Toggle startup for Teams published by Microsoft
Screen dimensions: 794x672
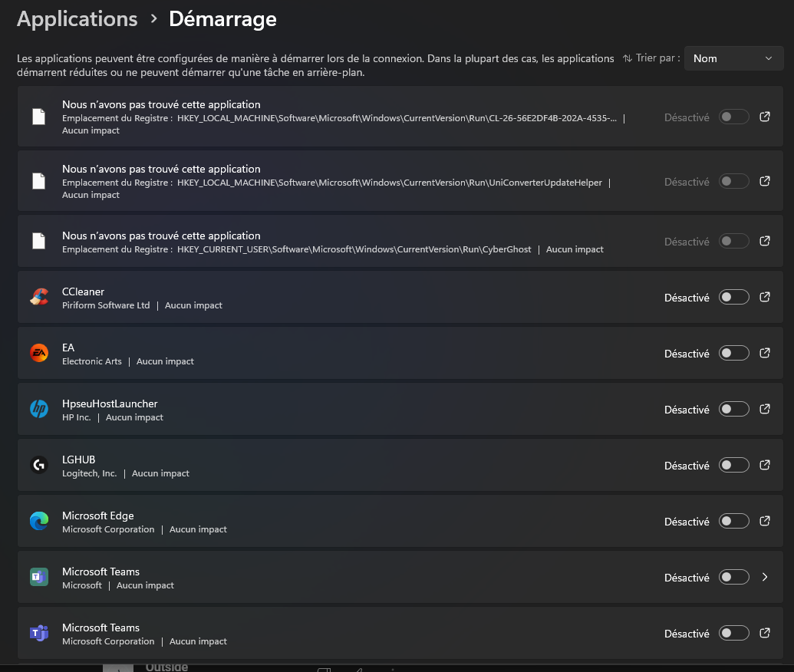click(x=733, y=578)
